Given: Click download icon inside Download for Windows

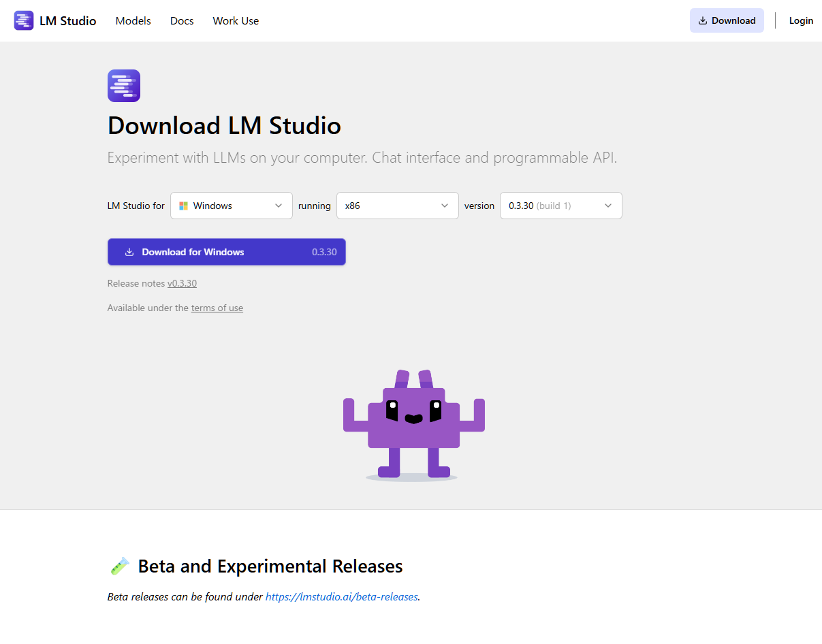Looking at the screenshot, I should point(129,252).
